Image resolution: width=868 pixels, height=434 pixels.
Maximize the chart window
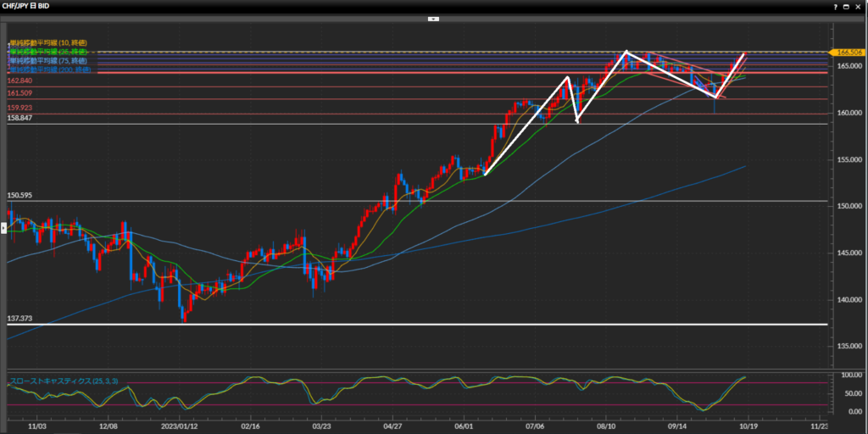(848, 6)
